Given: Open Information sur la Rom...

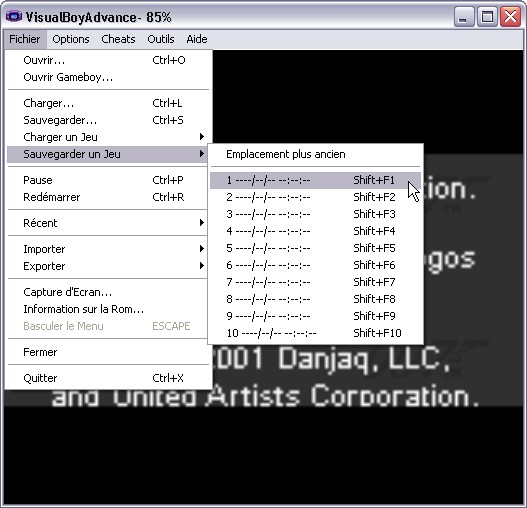Looking at the screenshot, I should (x=108, y=309).
